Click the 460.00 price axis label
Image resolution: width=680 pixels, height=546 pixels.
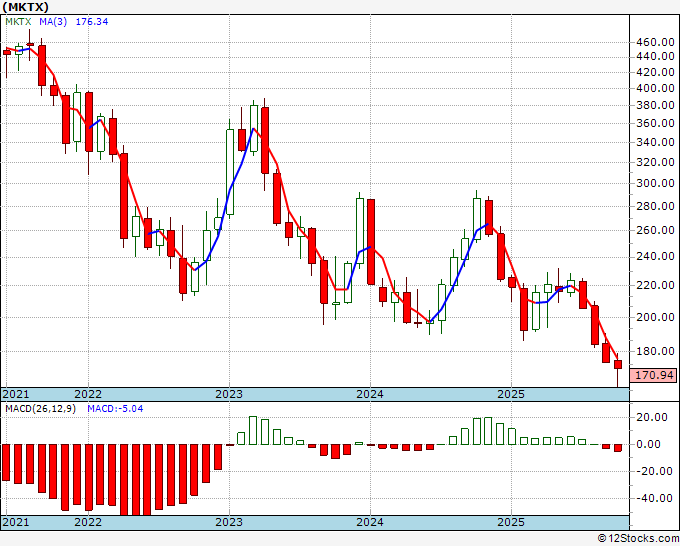coord(655,43)
